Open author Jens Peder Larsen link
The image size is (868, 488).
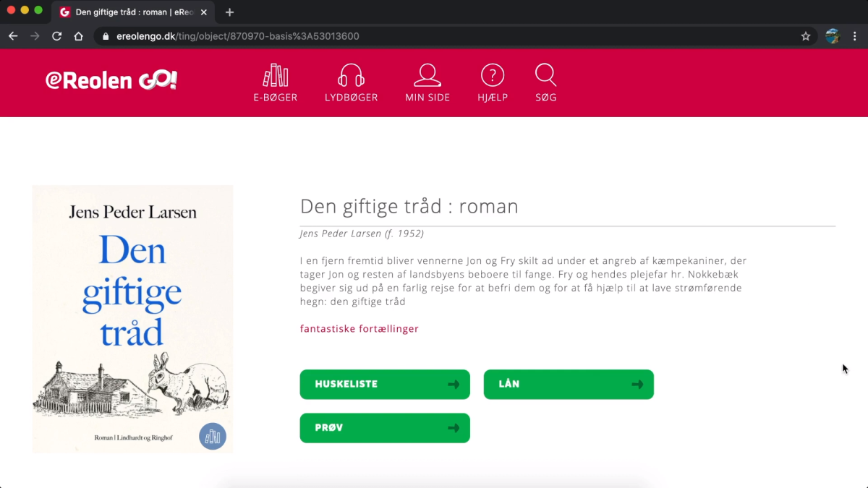click(x=362, y=234)
